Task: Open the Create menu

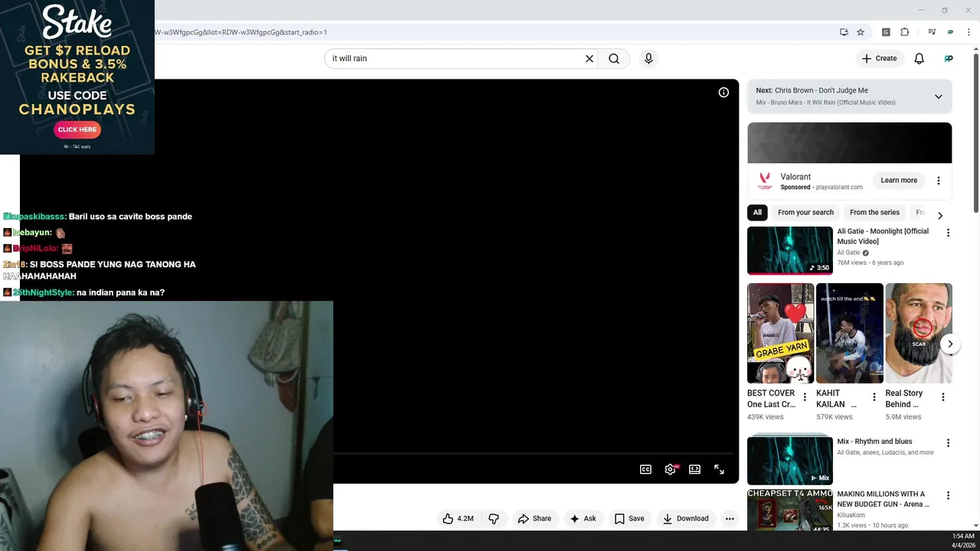Action: click(879, 58)
